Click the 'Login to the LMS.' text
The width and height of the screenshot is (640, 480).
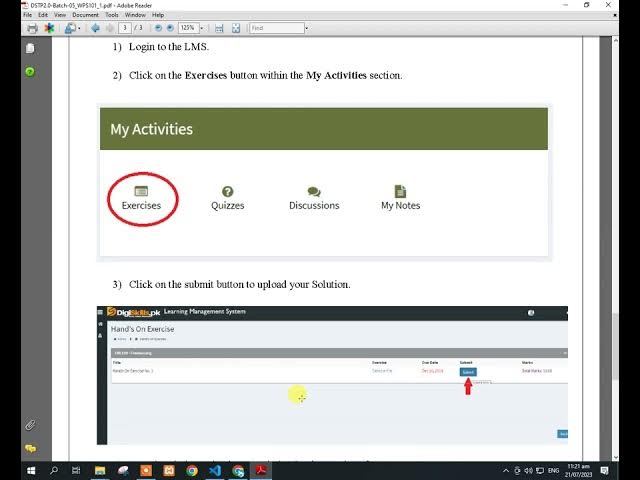pyautogui.click(x=169, y=47)
